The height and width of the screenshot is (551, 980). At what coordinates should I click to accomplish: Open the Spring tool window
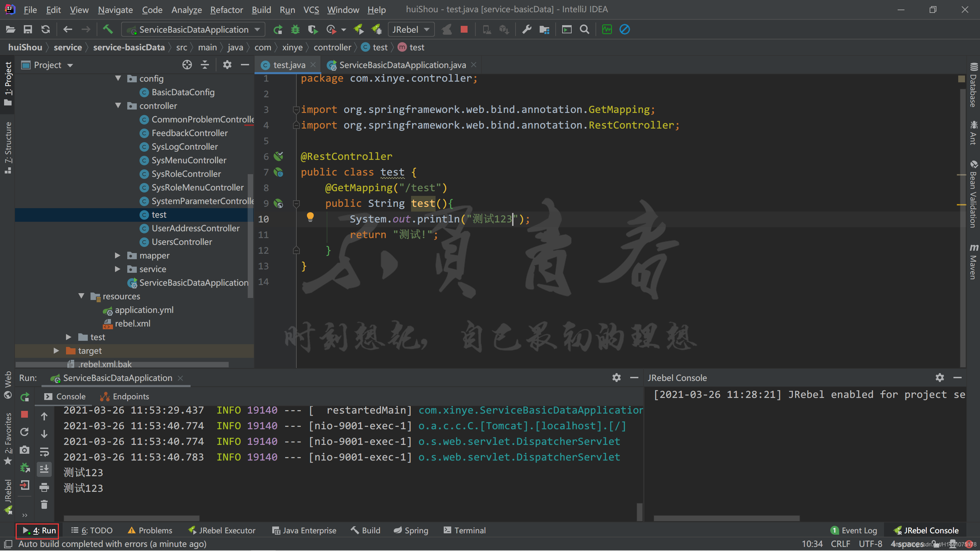coord(411,531)
